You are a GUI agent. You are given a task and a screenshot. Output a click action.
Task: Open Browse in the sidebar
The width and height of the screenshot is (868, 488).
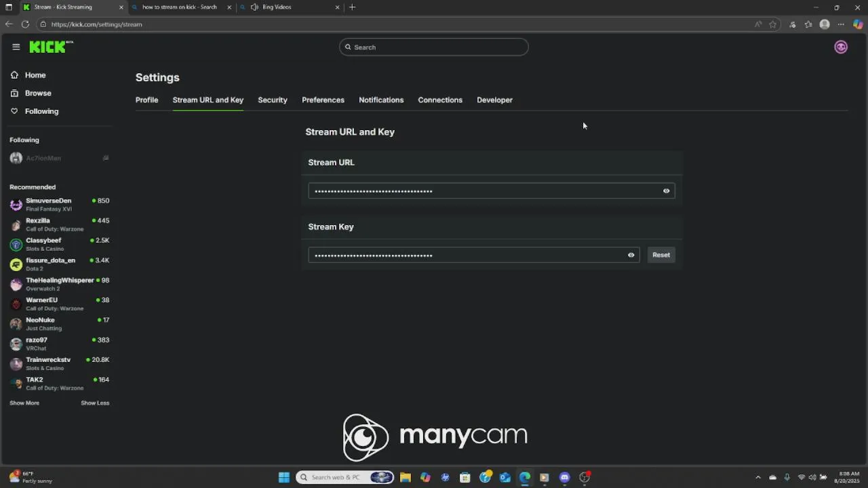click(38, 93)
